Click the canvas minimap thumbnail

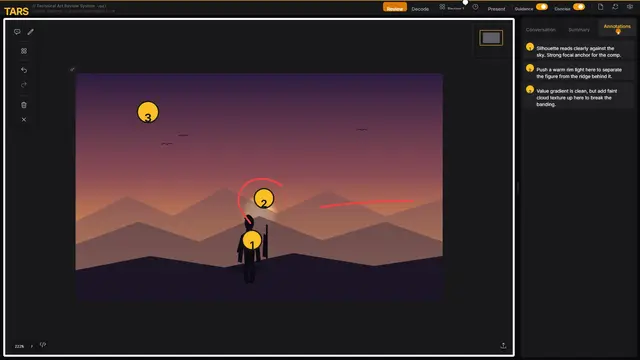[491, 38]
